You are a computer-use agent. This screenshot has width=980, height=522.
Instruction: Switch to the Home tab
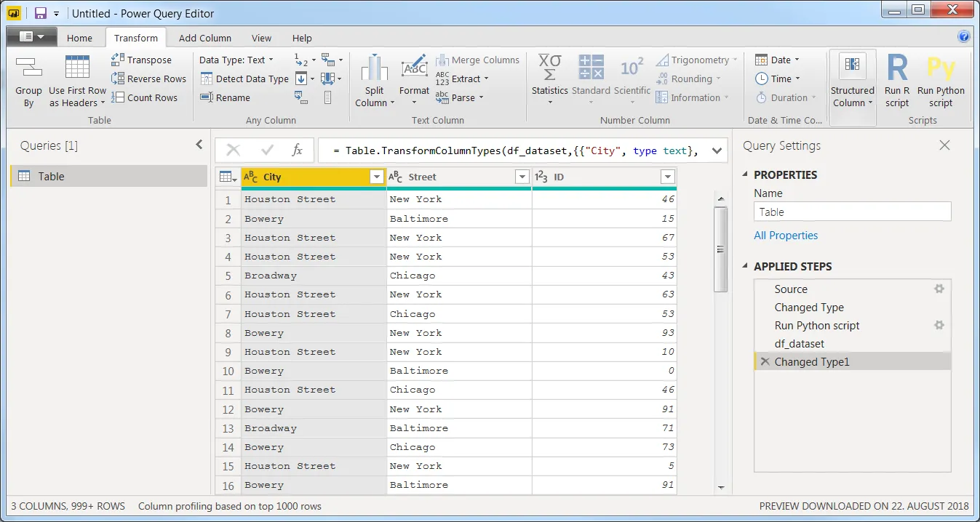pyautogui.click(x=79, y=38)
